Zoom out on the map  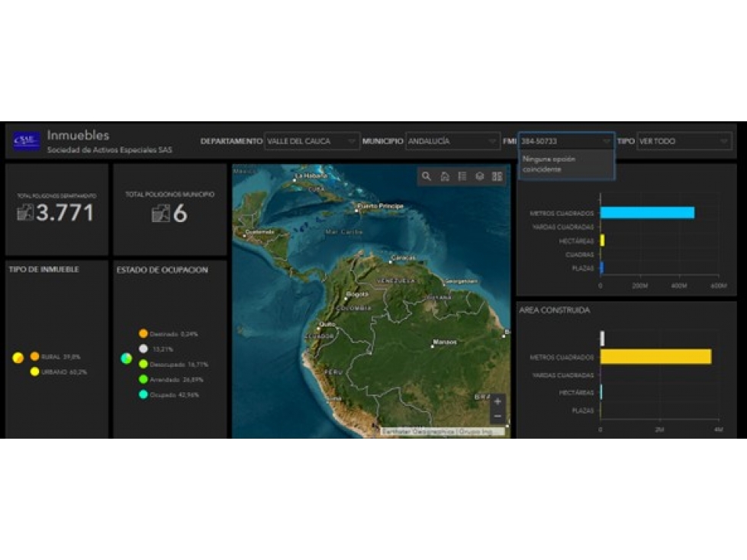pos(497,417)
